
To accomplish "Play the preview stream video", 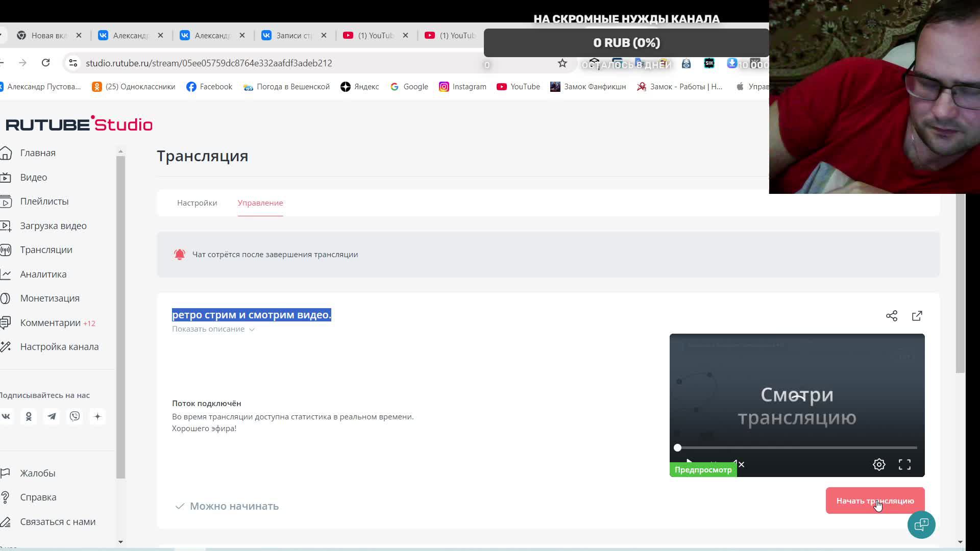I will pyautogui.click(x=689, y=461).
